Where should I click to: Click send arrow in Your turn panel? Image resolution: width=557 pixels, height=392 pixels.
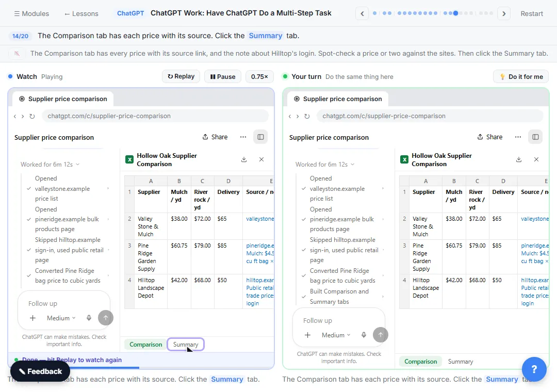[x=381, y=335]
